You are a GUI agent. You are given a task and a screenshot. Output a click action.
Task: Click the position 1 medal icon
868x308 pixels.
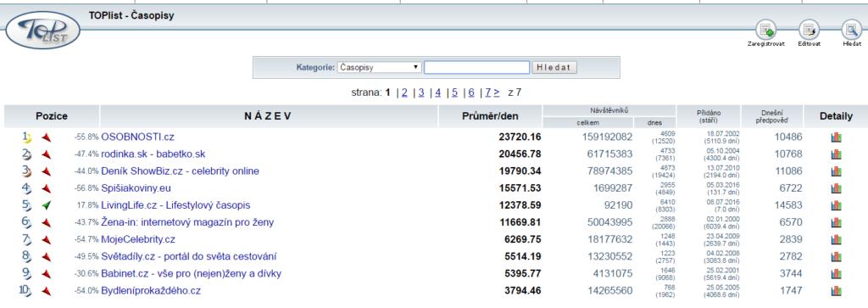pos(26,137)
